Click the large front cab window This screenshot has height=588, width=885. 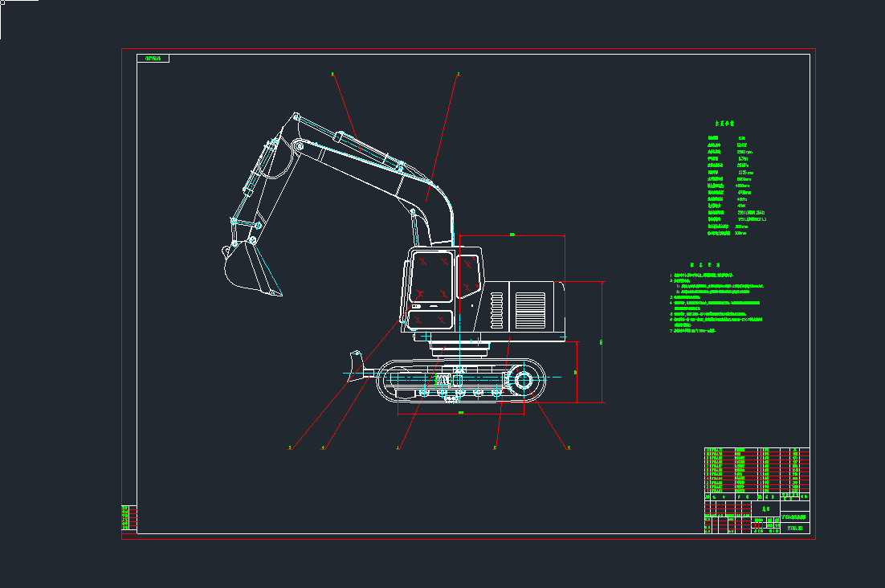tap(432, 276)
